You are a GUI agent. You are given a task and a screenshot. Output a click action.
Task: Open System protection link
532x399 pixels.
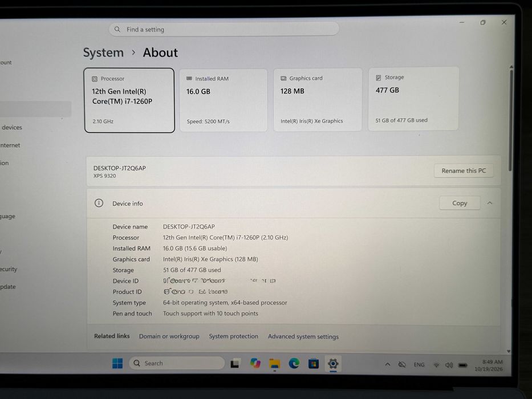[x=233, y=336]
